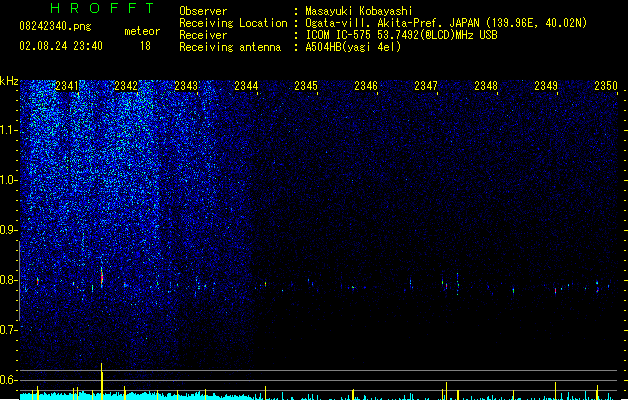Click the strong red meteor echo after 2341
Screen dimensions: 629x400
click(x=102, y=277)
